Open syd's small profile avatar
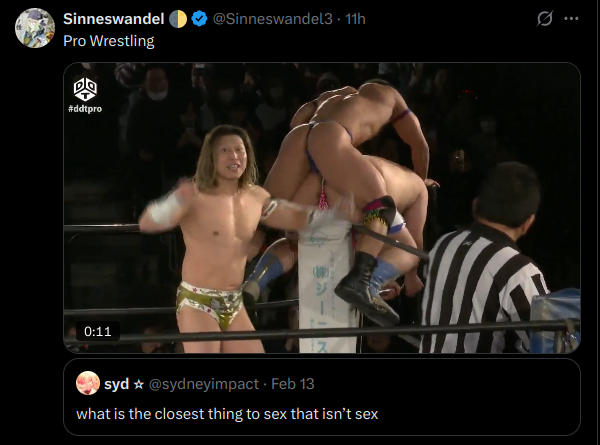The height and width of the screenshot is (445, 600). pos(88,383)
